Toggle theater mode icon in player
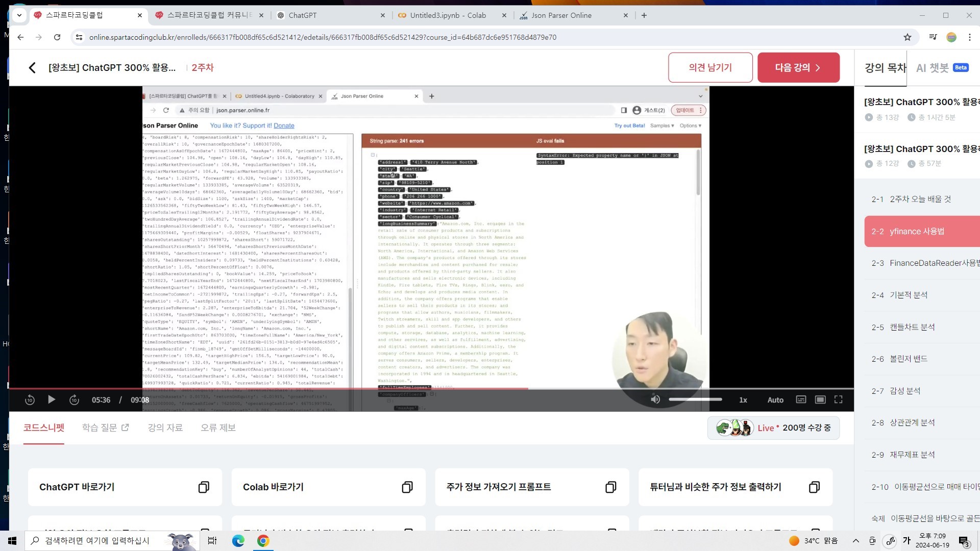This screenshot has height=551, width=980. click(x=820, y=399)
